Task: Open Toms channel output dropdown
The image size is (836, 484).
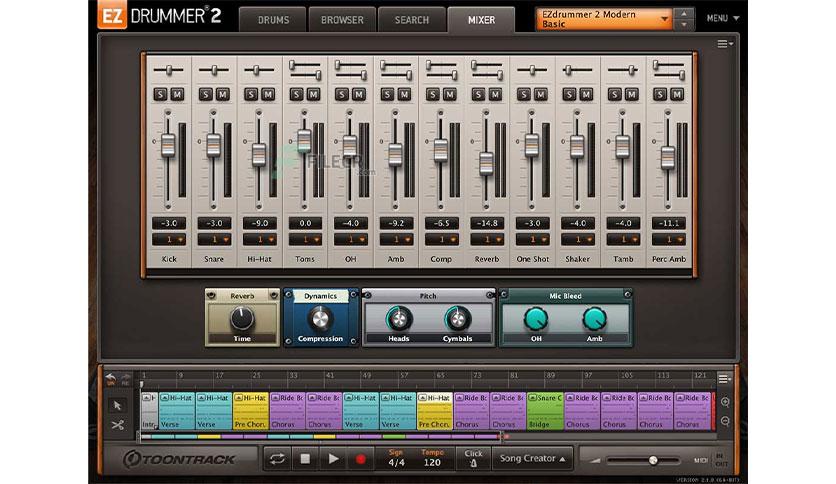Action: (305, 240)
